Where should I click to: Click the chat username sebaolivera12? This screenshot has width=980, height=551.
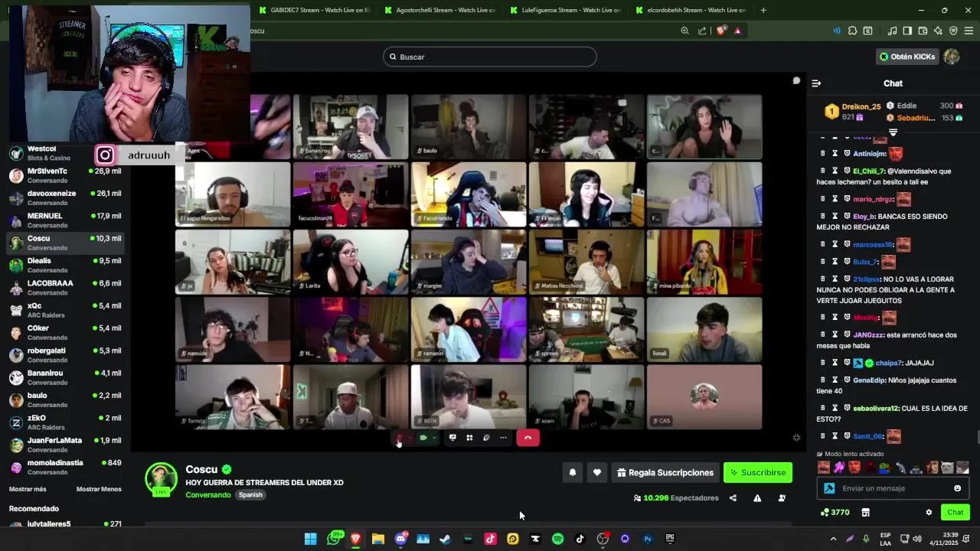tap(877, 409)
